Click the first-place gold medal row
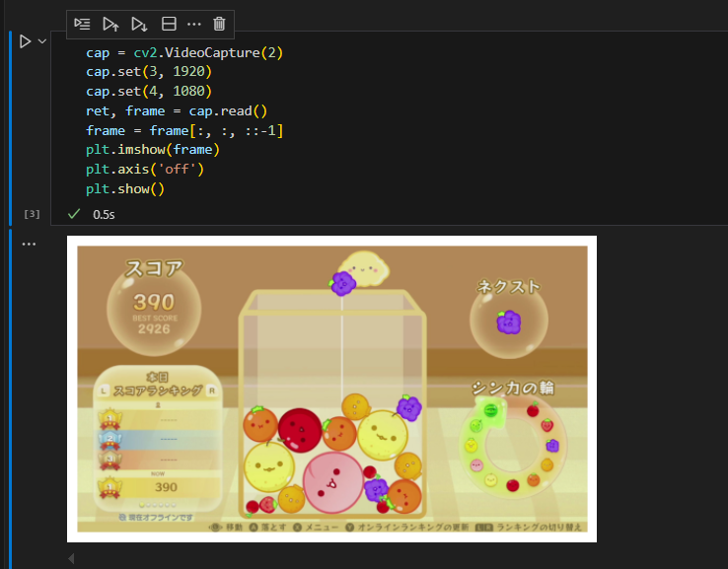 click(159, 419)
